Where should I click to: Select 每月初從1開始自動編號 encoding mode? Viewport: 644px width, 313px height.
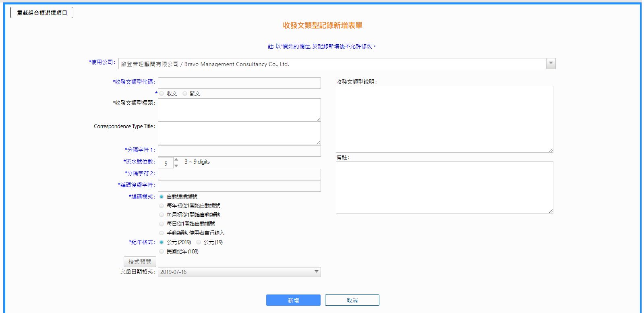(x=162, y=215)
